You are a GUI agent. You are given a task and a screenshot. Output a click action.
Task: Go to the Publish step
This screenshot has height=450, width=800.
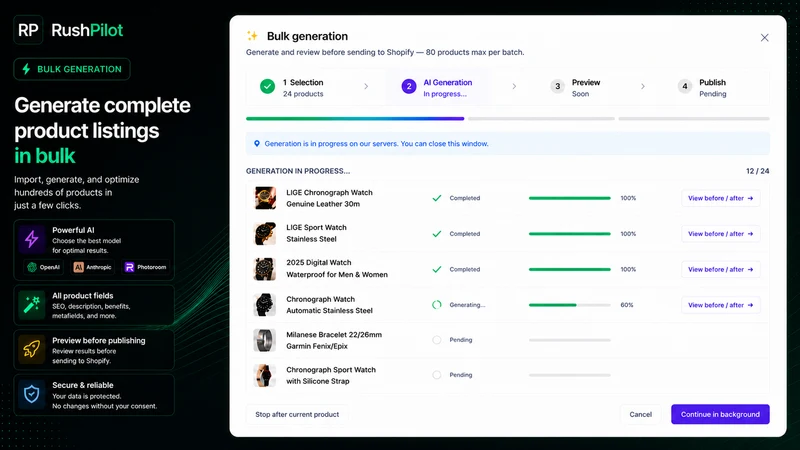[702, 87]
